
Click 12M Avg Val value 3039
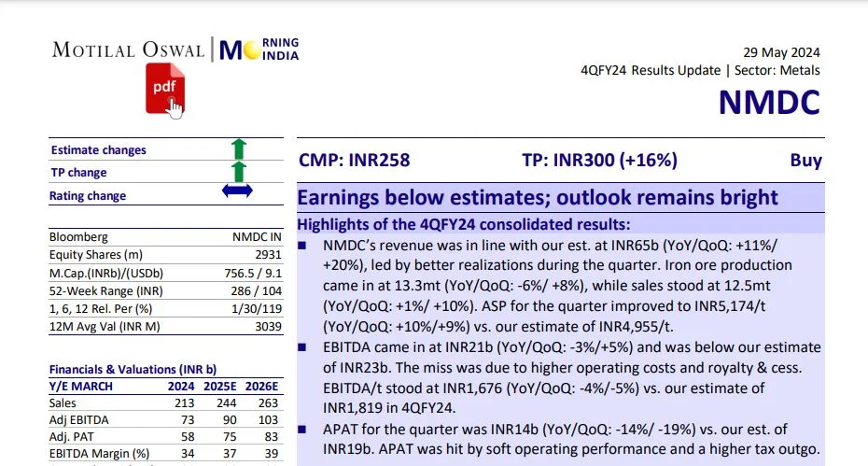coord(269,326)
